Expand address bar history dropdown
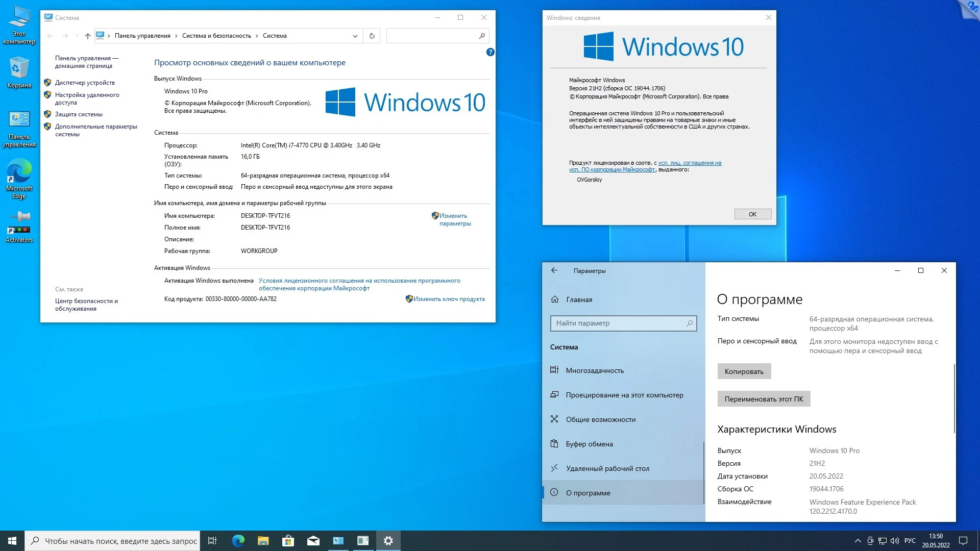Screen dimensions: 980x551 (355, 36)
